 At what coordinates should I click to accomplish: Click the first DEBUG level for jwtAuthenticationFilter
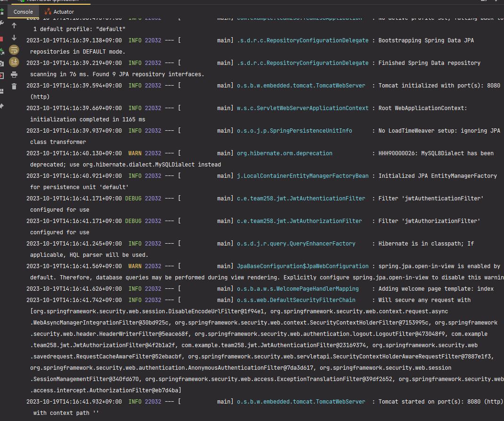click(133, 199)
